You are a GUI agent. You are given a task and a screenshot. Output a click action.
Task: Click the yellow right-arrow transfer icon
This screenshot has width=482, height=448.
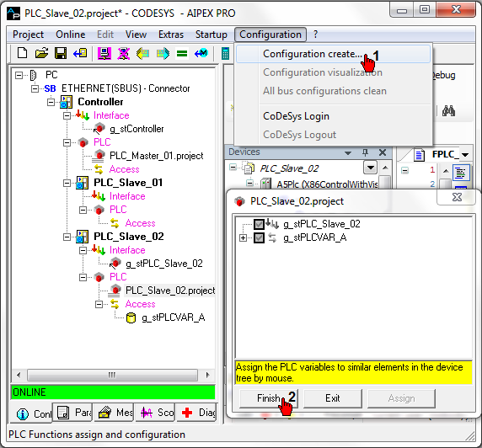163,53
